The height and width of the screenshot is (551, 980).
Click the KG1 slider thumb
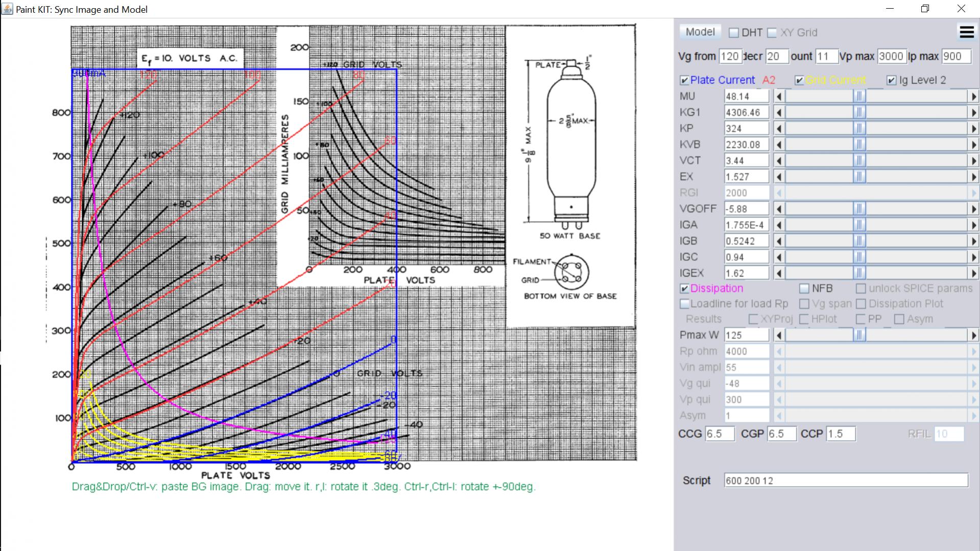(x=859, y=112)
